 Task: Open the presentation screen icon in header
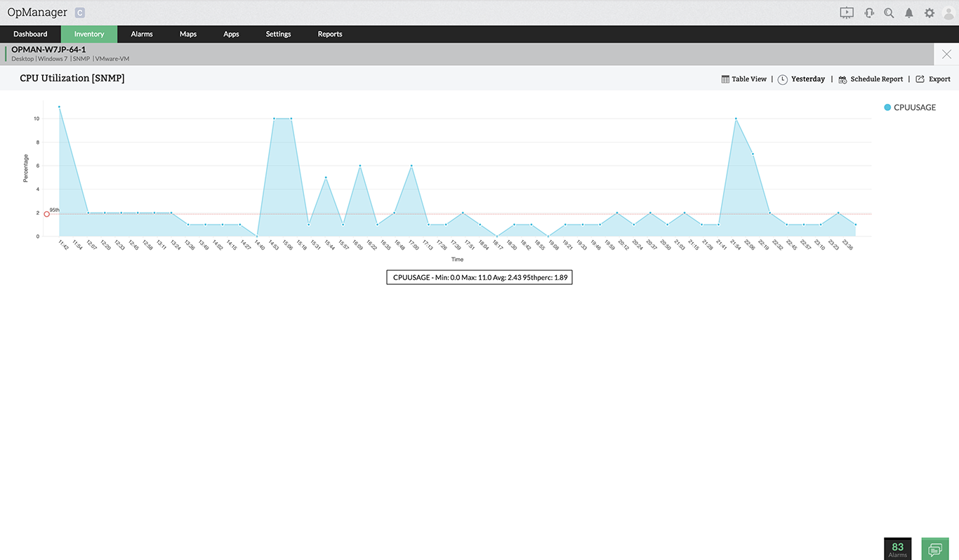click(x=847, y=13)
